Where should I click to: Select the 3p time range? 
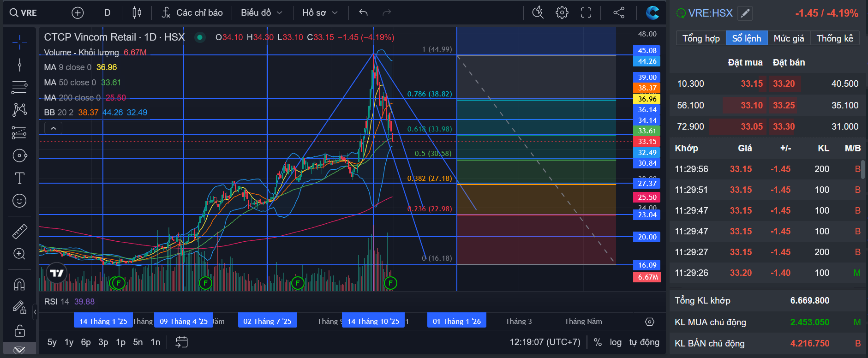pos(103,342)
